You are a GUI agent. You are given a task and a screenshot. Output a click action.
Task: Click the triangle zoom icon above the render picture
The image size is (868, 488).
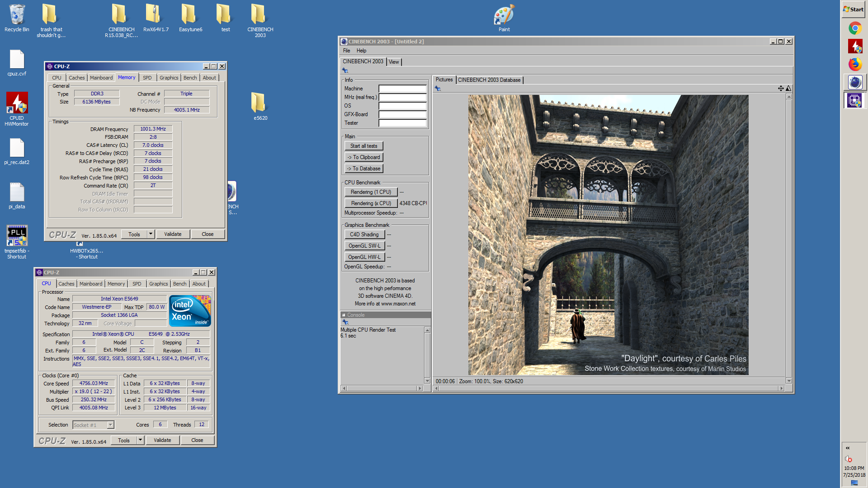tap(788, 89)
